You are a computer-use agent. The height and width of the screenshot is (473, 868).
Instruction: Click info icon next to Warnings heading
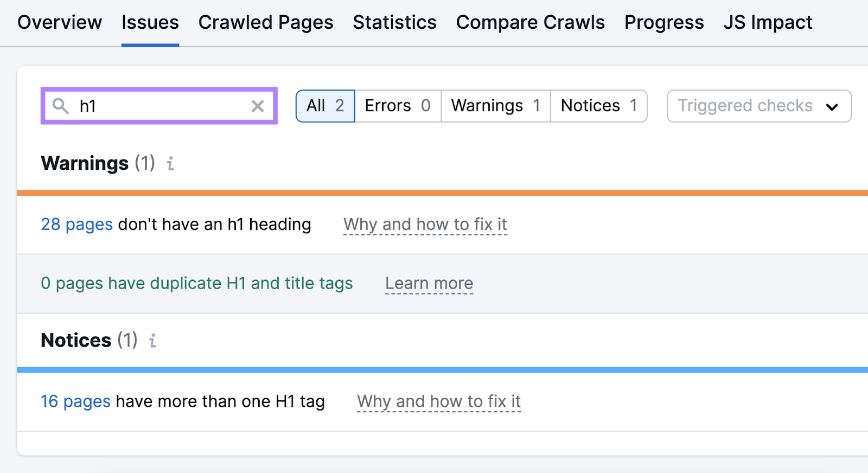[x=170, y=163]
